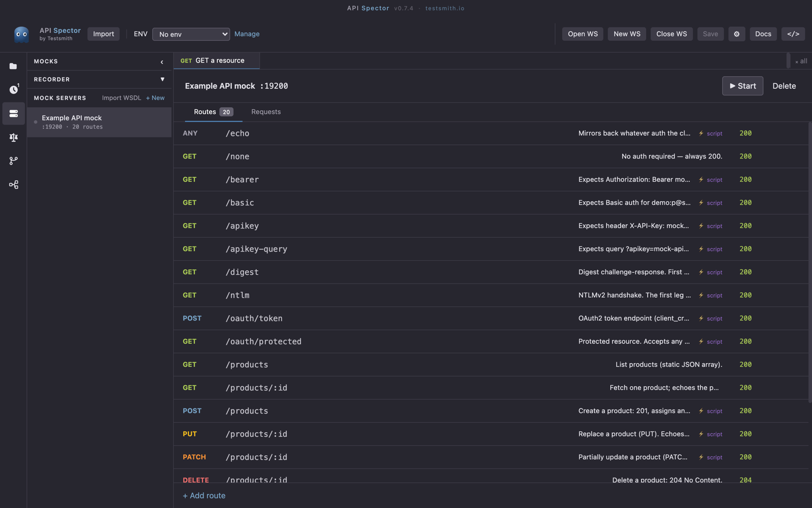The image size is (812, 508).
Task: Open the GET /oauth/protected route
Action: (491, 341)
